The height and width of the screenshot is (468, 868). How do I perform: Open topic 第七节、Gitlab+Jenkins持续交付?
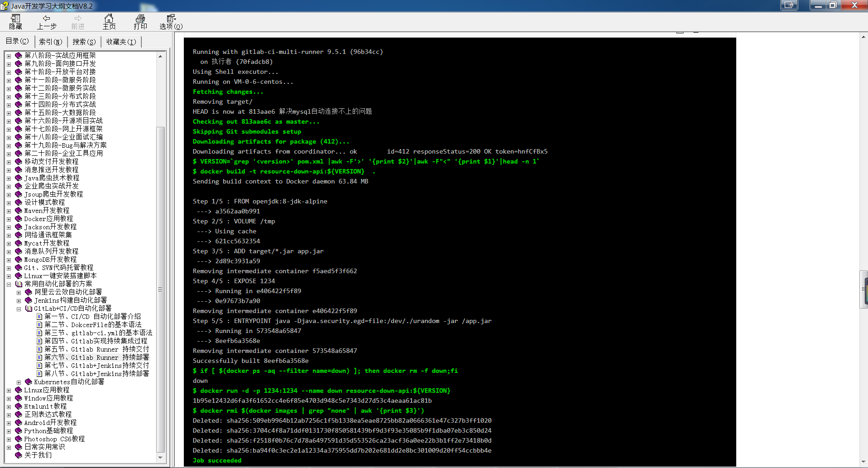[x=96, y=366]
